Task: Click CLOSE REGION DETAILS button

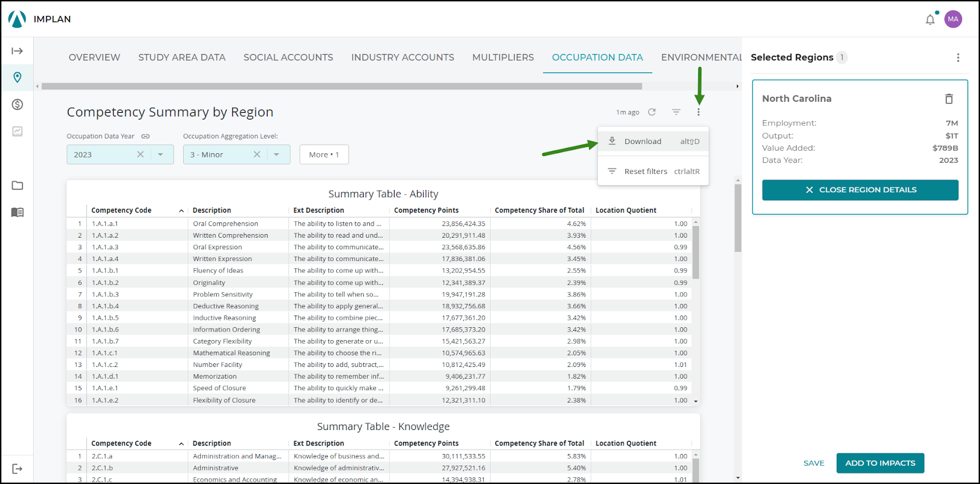Action: (860, 190)
